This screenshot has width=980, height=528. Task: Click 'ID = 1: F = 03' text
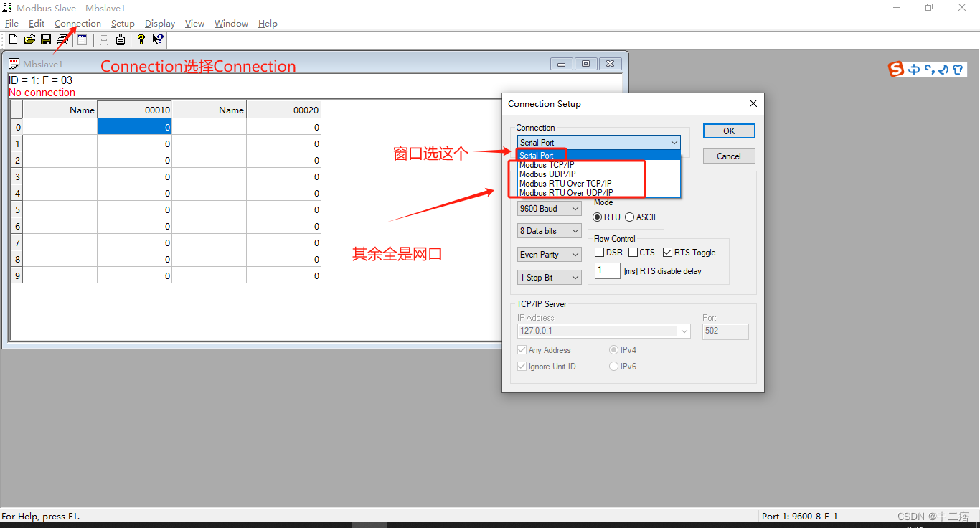[40, 80]
